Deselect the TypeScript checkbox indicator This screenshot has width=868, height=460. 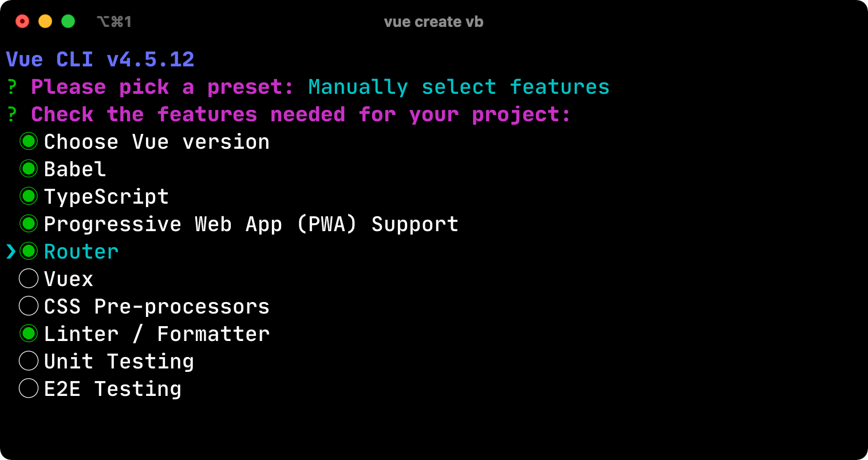tap(29, 196)
